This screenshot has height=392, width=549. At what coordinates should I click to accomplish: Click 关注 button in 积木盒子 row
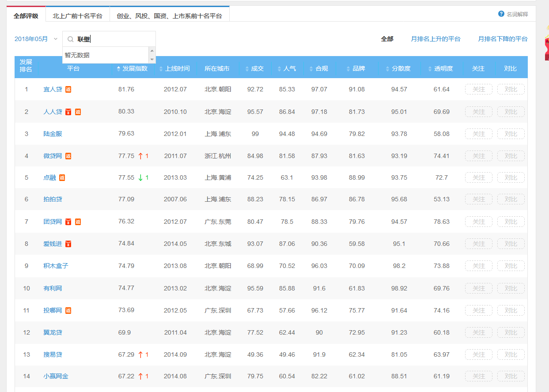pyautogui.click(x=478, y=266)
